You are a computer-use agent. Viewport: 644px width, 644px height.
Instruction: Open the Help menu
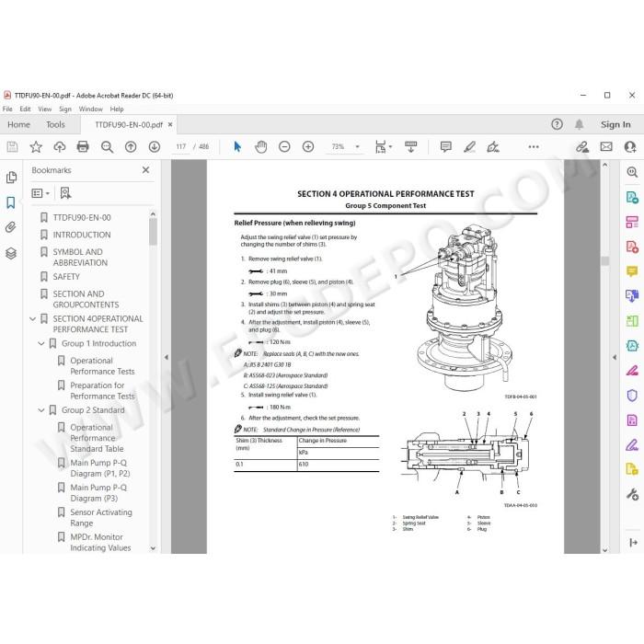click(117, 109)
